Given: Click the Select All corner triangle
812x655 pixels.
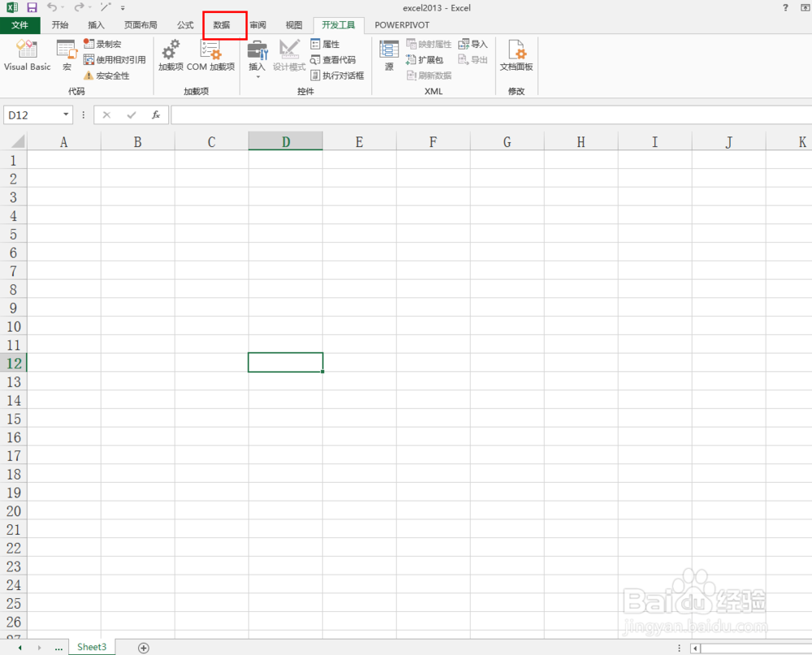Looking at the screenshot, I should [x=18, y=141].
